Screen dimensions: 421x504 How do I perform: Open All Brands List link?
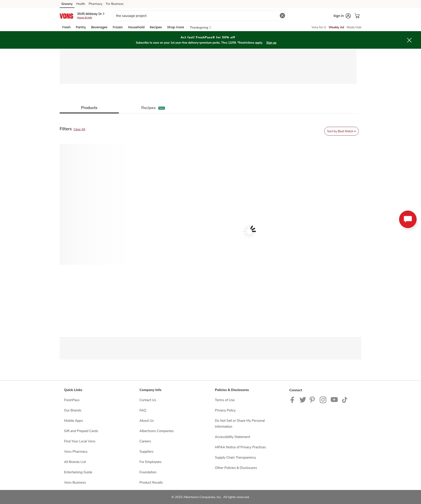point(75,462)
